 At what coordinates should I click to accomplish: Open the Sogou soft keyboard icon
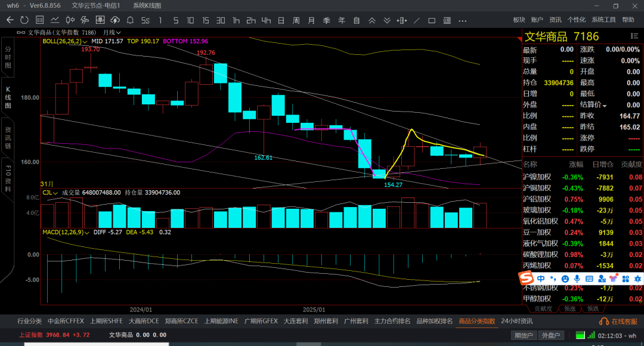pyautogui.click(x=589, y=279)
